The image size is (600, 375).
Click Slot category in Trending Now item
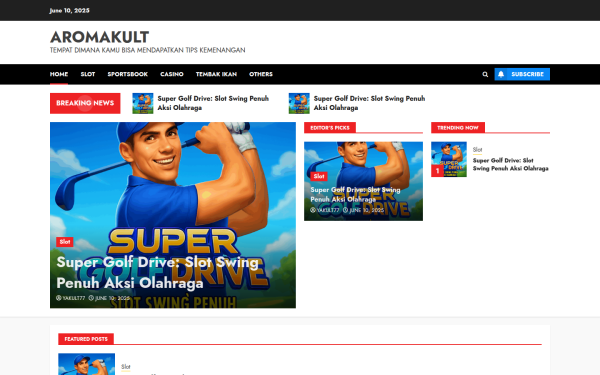[x=477, y=150]
